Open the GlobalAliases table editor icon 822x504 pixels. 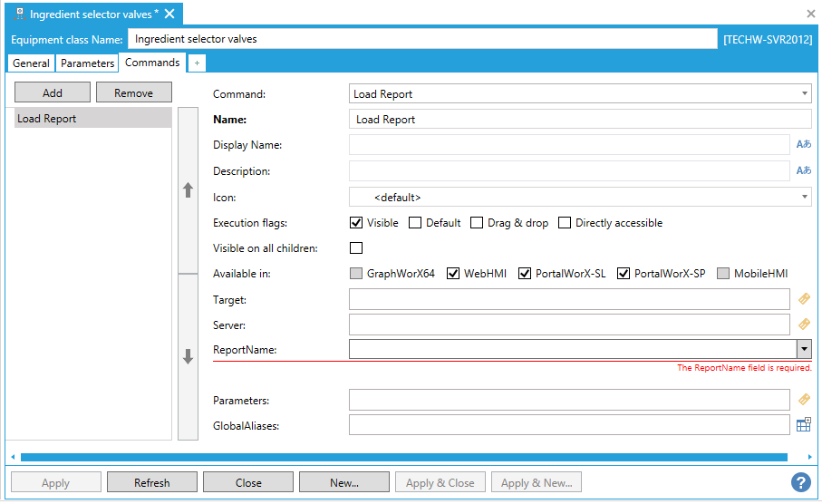[x=803, y=424]
